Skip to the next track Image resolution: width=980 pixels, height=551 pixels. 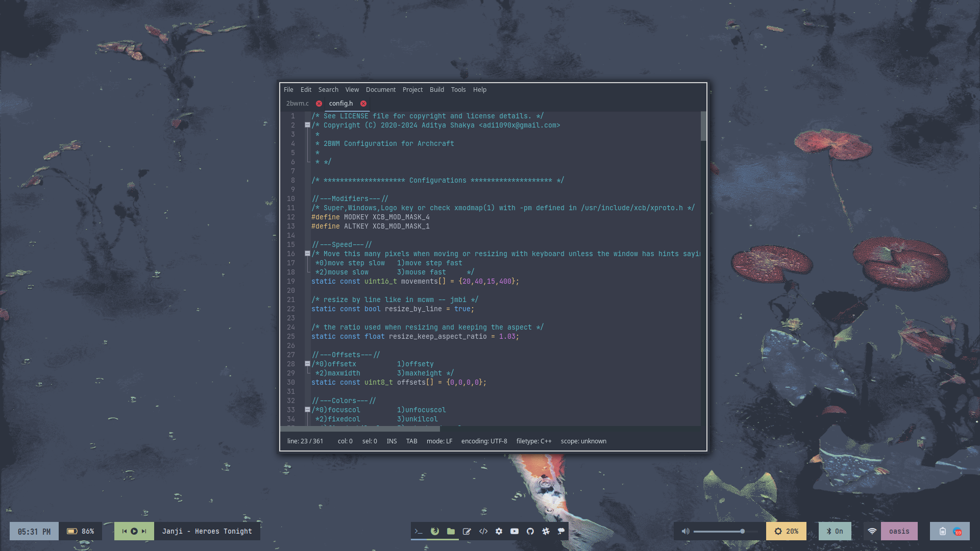click(x=144, y=531)
